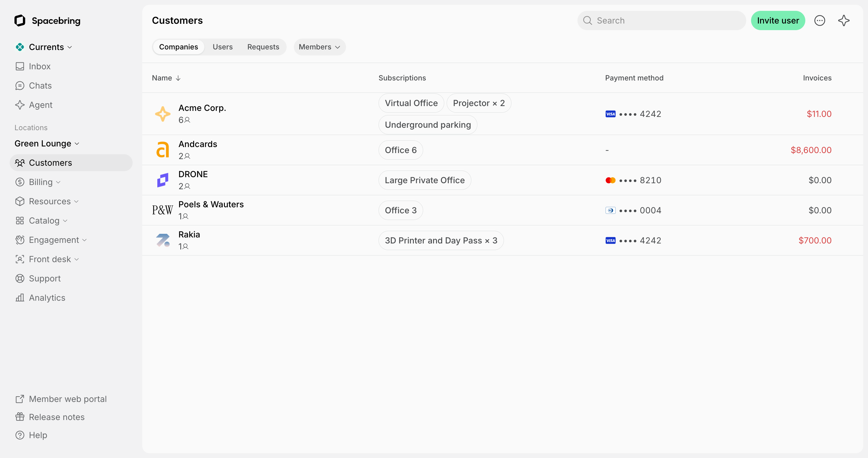Click the Underground parking subscription tag
Image resolution: width=868 pixels, height=458 pixels.
(x=428, y=125)
